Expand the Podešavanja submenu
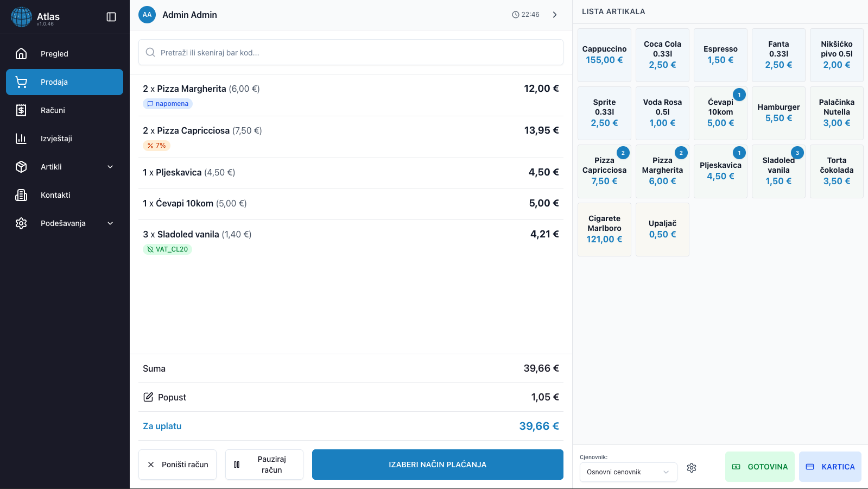868x489 pixels. point(110,223)
